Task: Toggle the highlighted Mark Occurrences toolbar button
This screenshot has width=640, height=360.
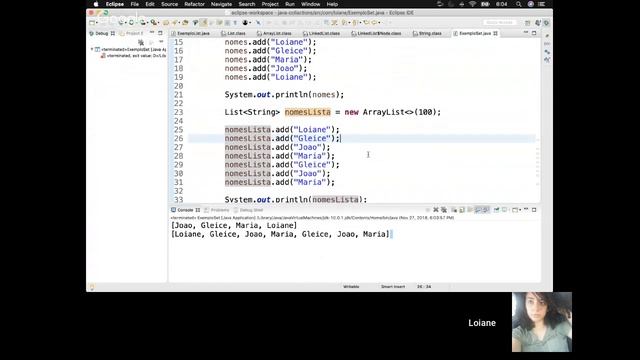Action: pyautogui.click(x=203, y=22)
